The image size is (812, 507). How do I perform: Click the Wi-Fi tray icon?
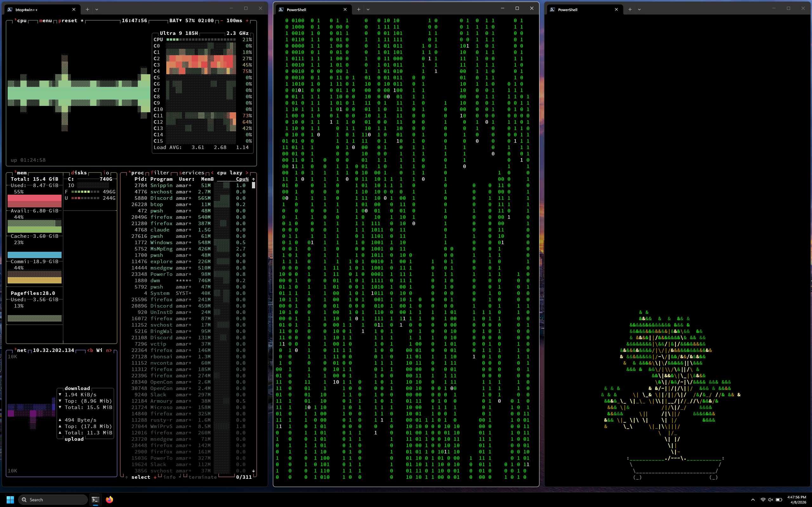763,500
